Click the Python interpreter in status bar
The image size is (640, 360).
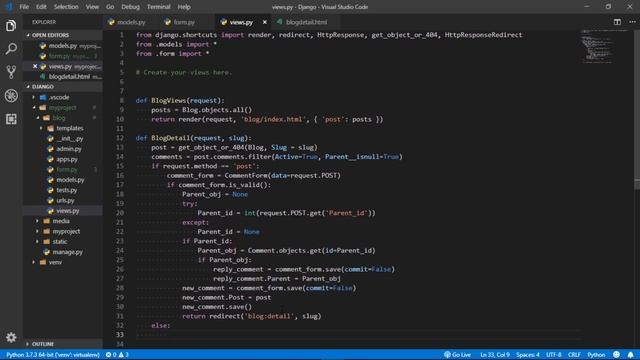click(53, 355)
